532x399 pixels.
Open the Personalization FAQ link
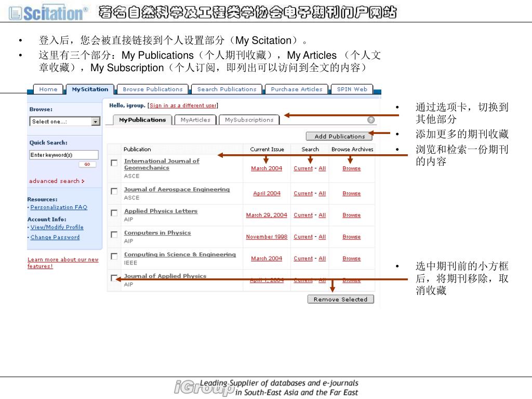[x=59, y=207]
